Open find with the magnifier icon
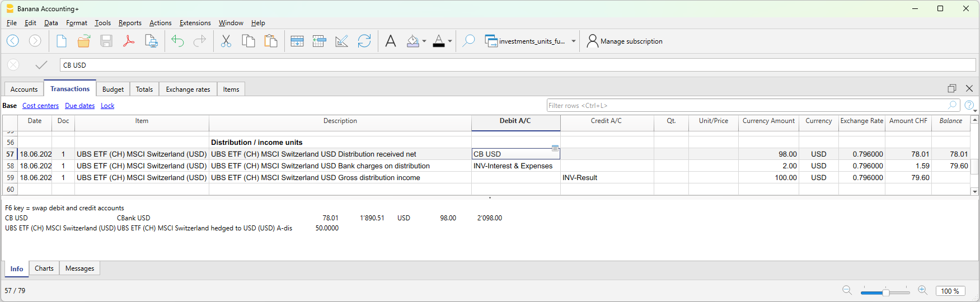 [468, 41]
